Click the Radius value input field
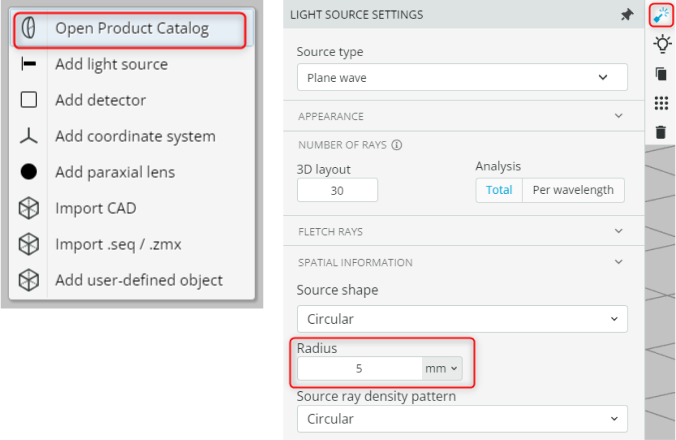This screenshot has height=440, width=676. 360,368
